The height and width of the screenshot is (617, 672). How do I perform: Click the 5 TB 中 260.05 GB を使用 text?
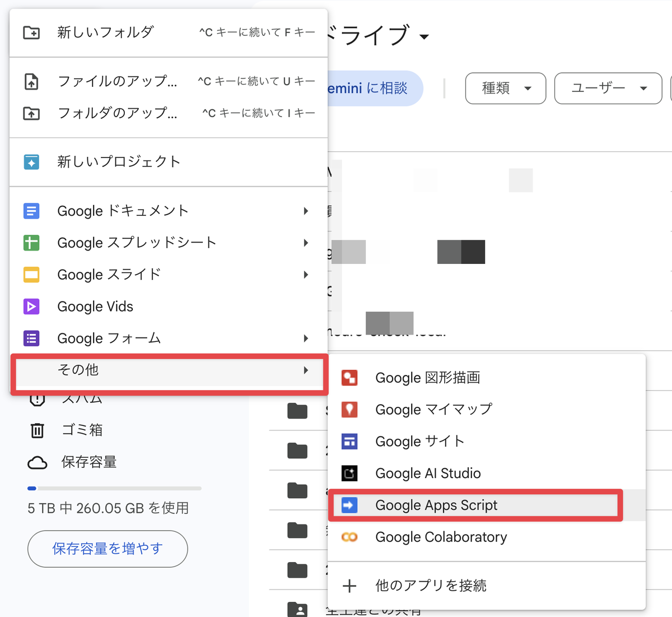108,508
